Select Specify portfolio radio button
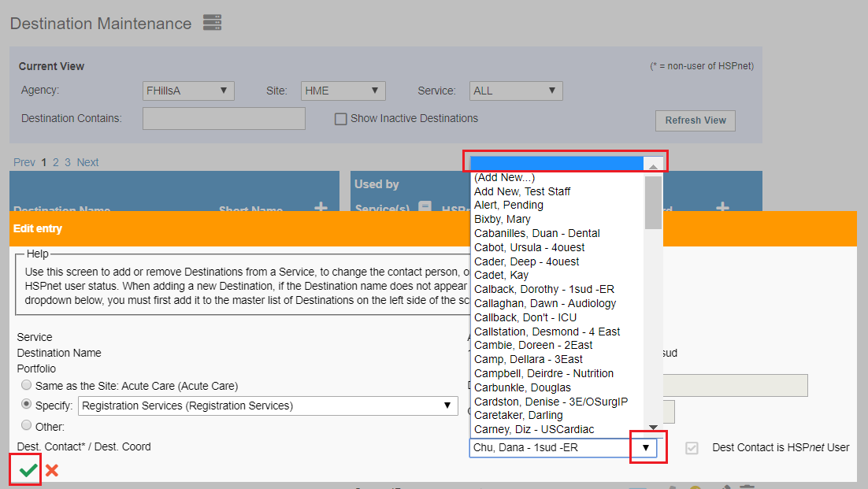868x489 pixels. pos(26,405)
